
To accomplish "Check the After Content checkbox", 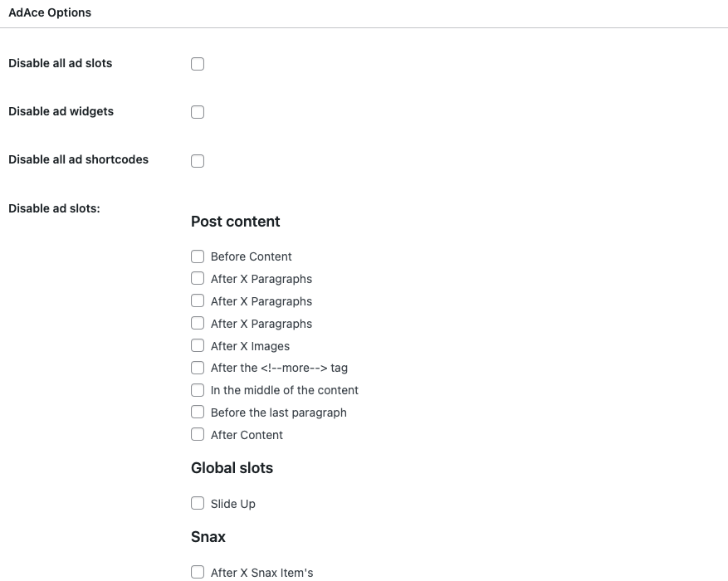I will pos(198,435).
